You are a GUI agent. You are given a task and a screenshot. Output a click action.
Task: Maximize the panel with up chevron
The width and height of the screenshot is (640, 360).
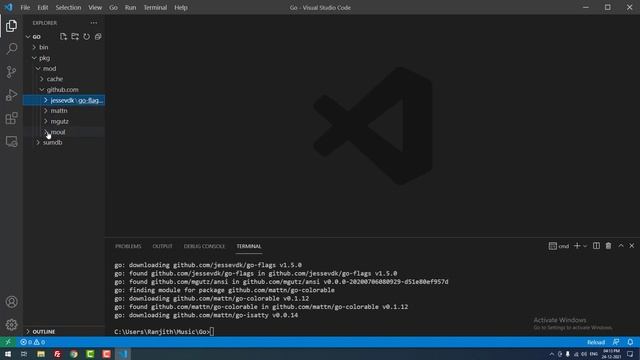click(x=621, y=246)
